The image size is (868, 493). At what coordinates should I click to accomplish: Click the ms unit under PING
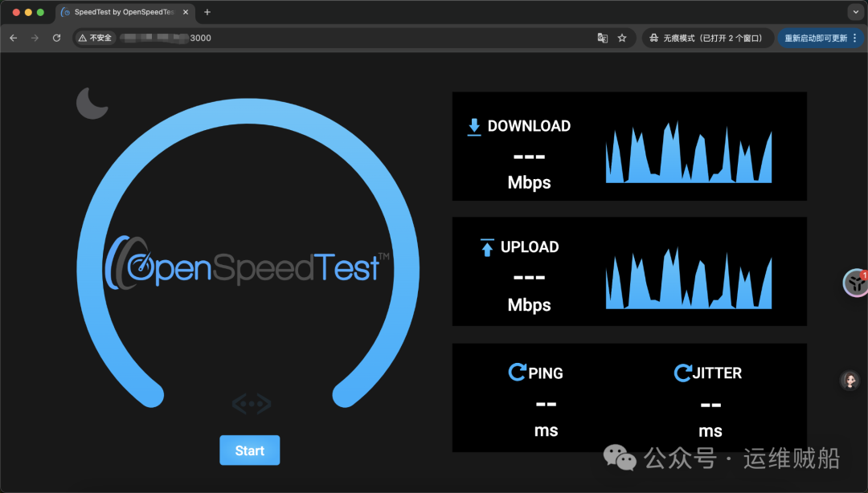coord(546,430)
